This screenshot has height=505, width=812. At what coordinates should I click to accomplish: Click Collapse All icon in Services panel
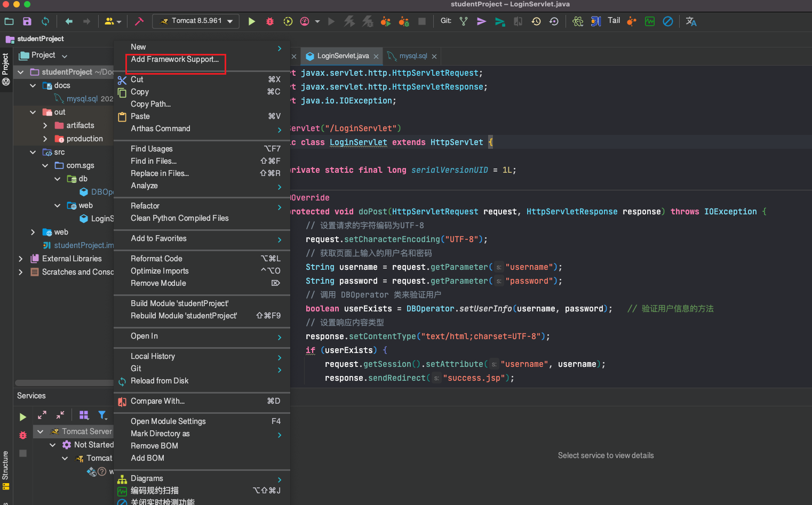pos(60,415)
